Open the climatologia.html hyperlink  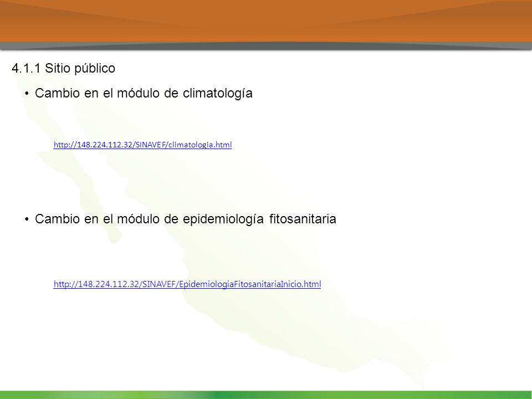(x=142, y=145)
